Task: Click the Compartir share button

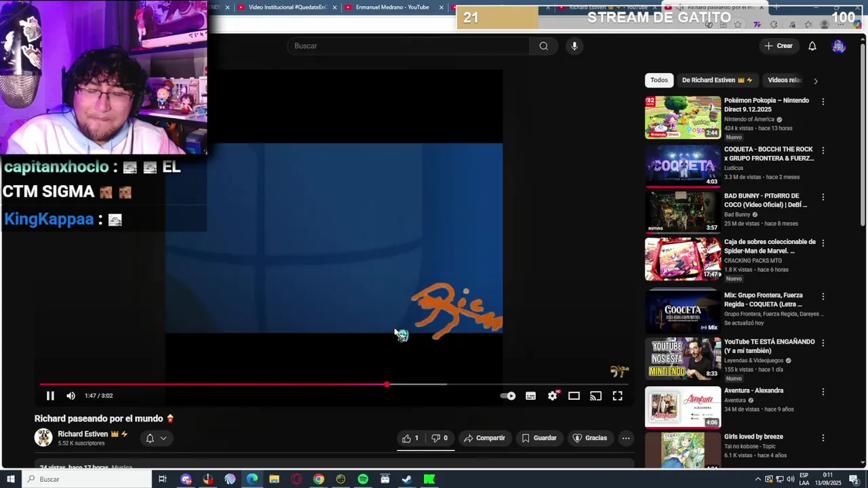Action: (x=484, y=438)
